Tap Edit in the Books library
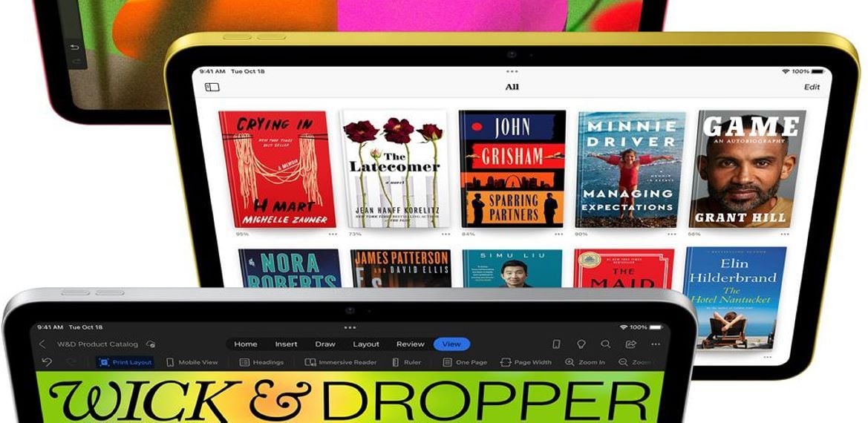 [812, 87]
